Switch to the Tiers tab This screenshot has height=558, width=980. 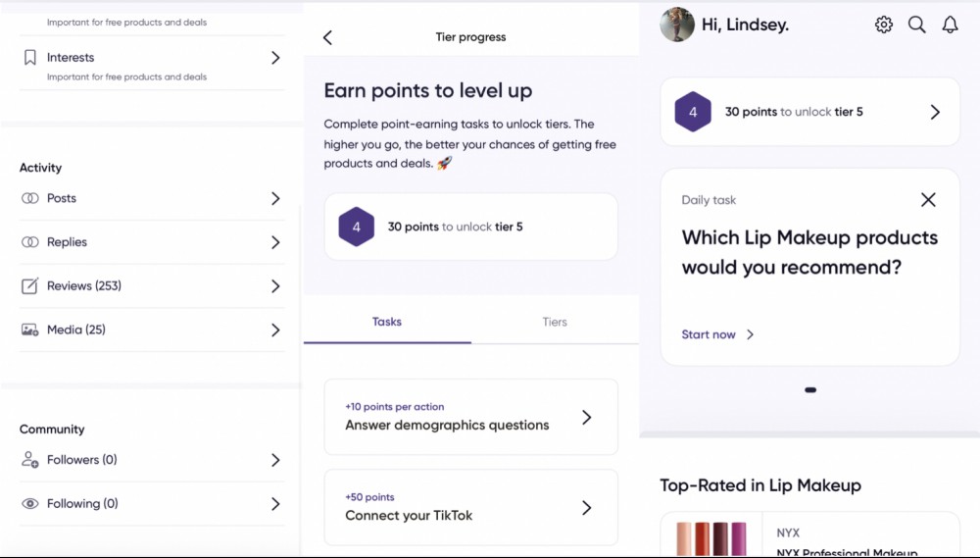click(555, 322)
